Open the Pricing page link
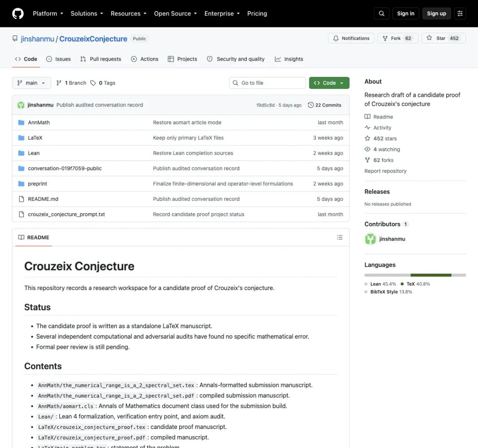Viewport: 478px width, 448px height. 257,13
